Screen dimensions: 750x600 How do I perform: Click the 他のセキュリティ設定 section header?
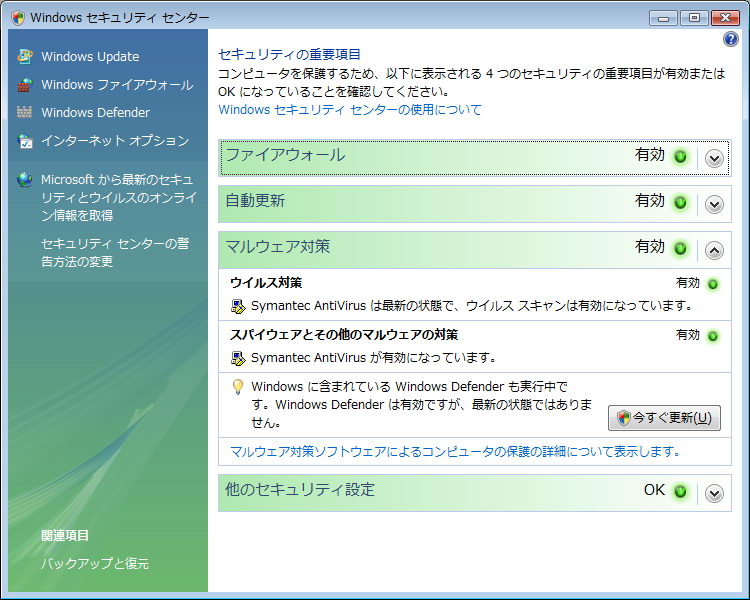(x=475, y=493)
